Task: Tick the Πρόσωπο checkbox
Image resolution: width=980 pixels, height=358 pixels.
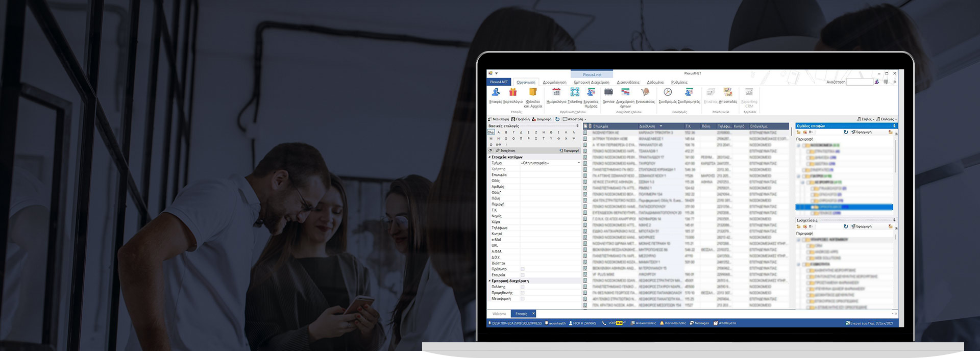Action: coord(522,269)
